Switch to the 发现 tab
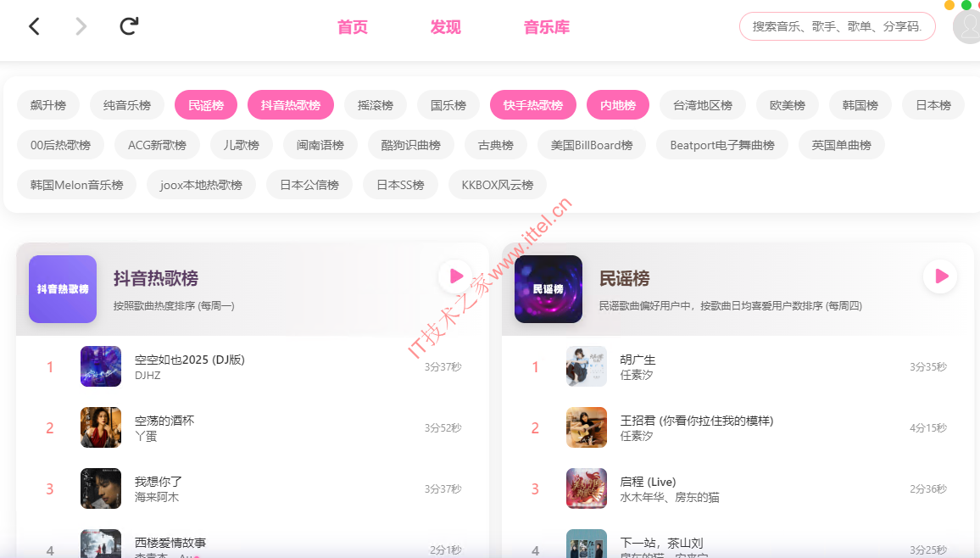 click(446, 27)
